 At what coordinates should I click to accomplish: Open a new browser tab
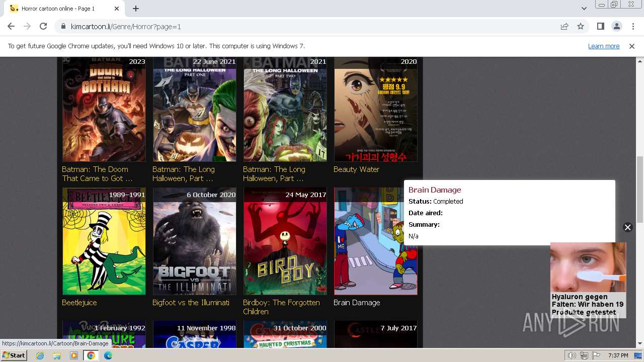pyautogui.click(x=136, y=9)
